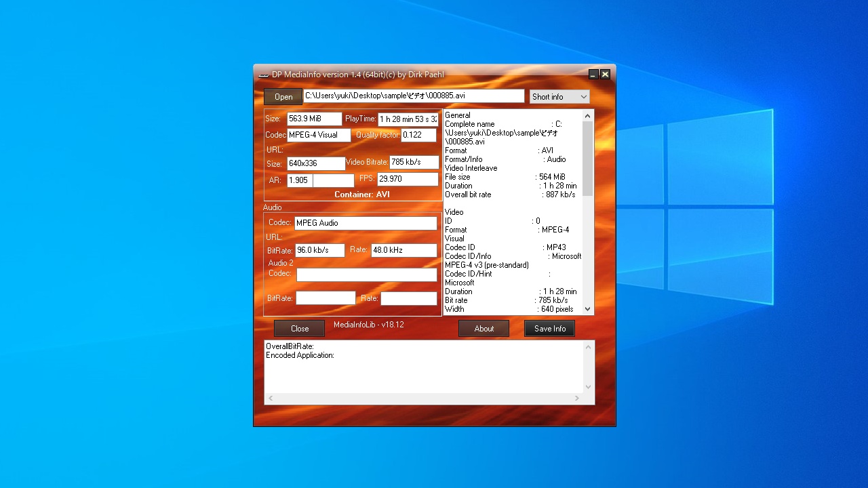The width and height of the screenshot is (868, 488).
Task: Click the DP MediaInfo title bar icon
Action: (264, 75)
